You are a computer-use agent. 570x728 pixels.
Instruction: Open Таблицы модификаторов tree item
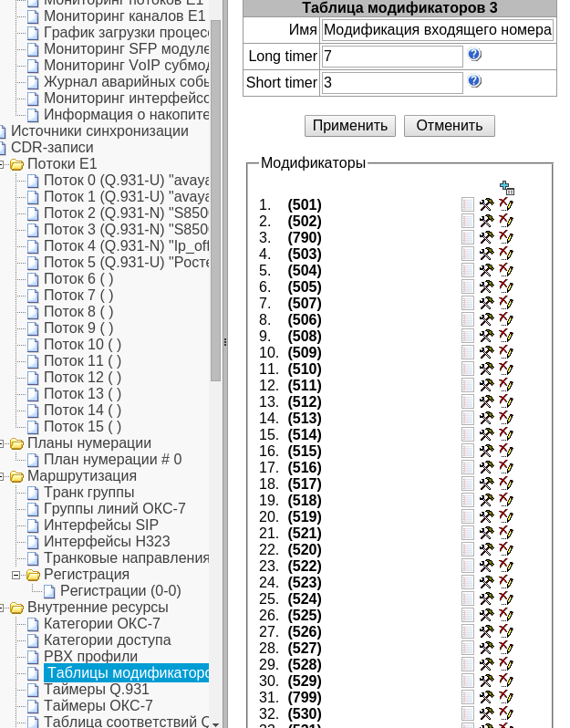point(126,672)
